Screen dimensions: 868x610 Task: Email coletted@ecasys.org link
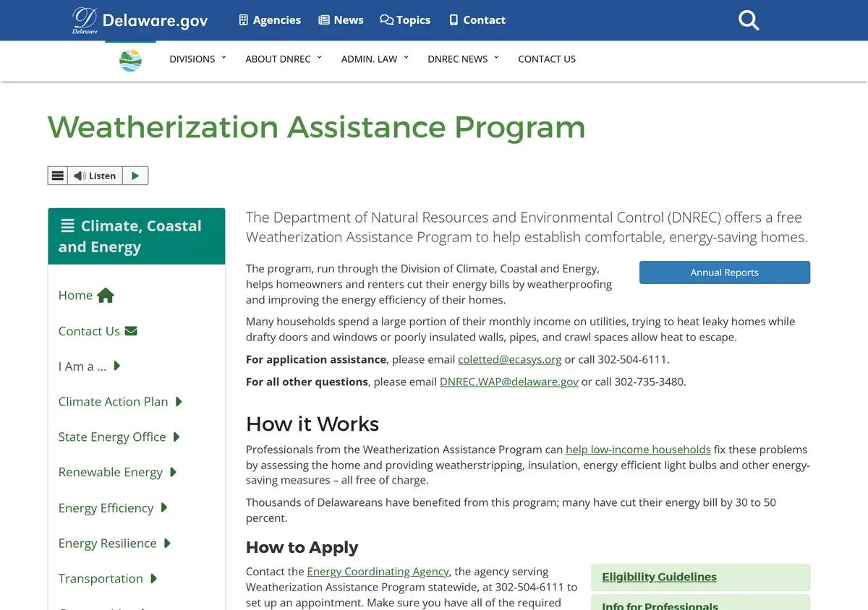(x=510, y=359)
